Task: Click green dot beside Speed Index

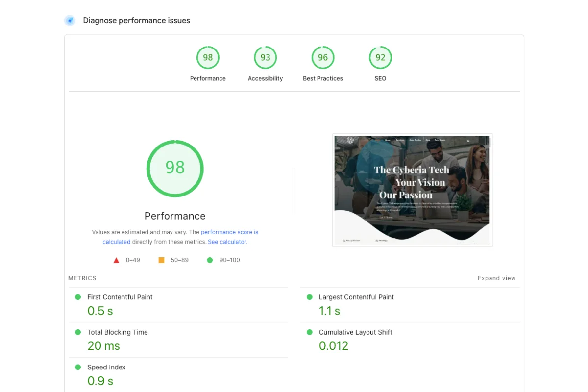Action: click(x=78, y=367)
